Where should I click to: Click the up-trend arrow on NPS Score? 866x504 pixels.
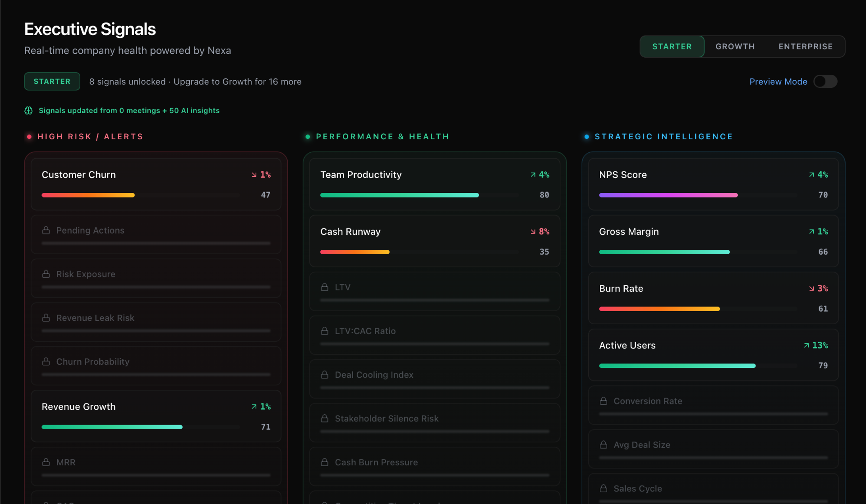(811, 175)
